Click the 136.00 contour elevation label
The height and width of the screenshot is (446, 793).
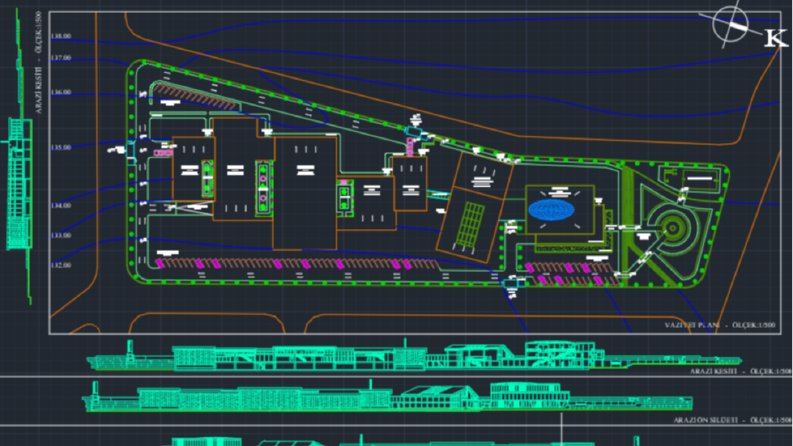61,93
